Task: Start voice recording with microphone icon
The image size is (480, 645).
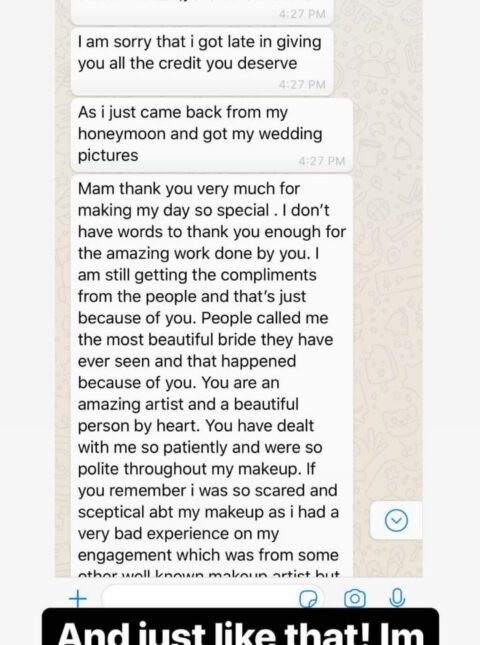Action: tap(397, 598)
